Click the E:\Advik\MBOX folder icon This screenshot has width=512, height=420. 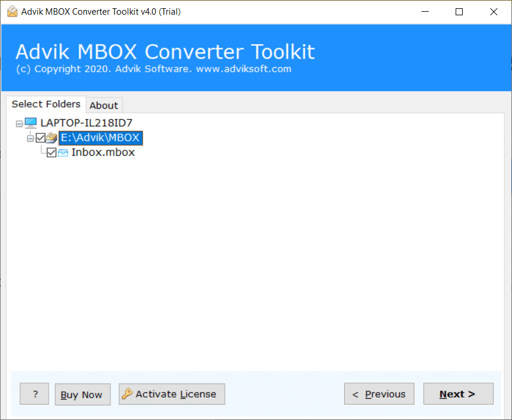(52, 138)
